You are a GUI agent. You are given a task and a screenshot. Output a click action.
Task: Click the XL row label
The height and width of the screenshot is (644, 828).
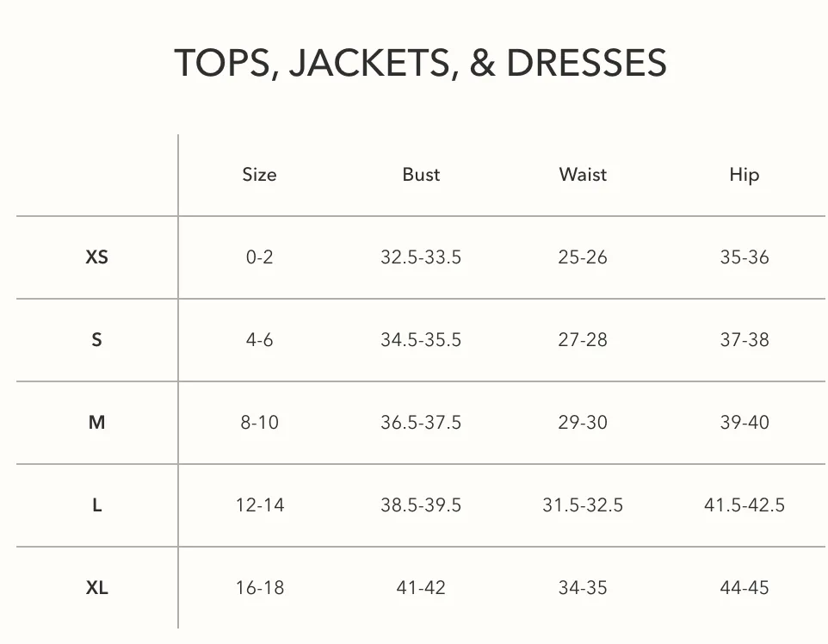pos(96,587)
